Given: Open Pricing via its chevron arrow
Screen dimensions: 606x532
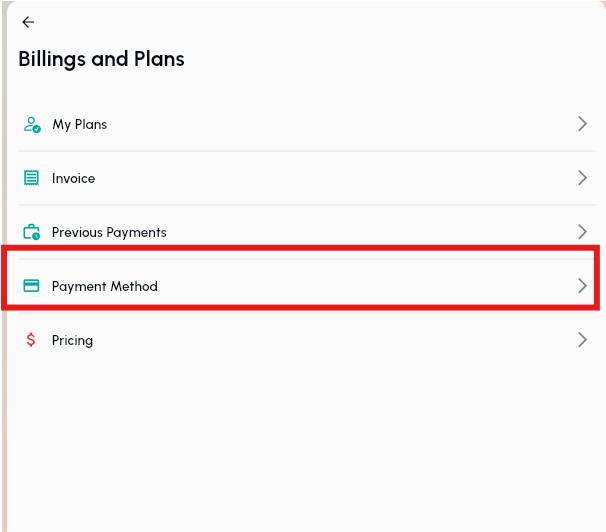Looking at the screenshot, I should (x=582, y=340).
